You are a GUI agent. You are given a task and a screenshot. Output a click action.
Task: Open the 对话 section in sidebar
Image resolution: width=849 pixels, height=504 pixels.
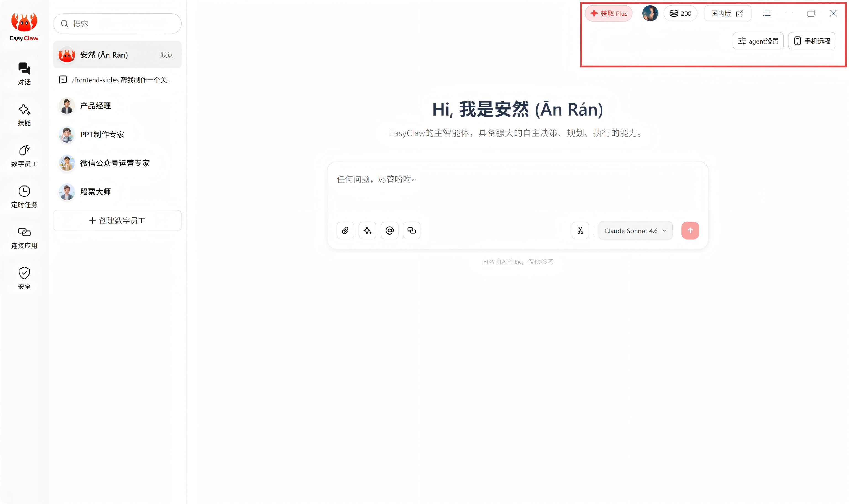click(24, 74)
